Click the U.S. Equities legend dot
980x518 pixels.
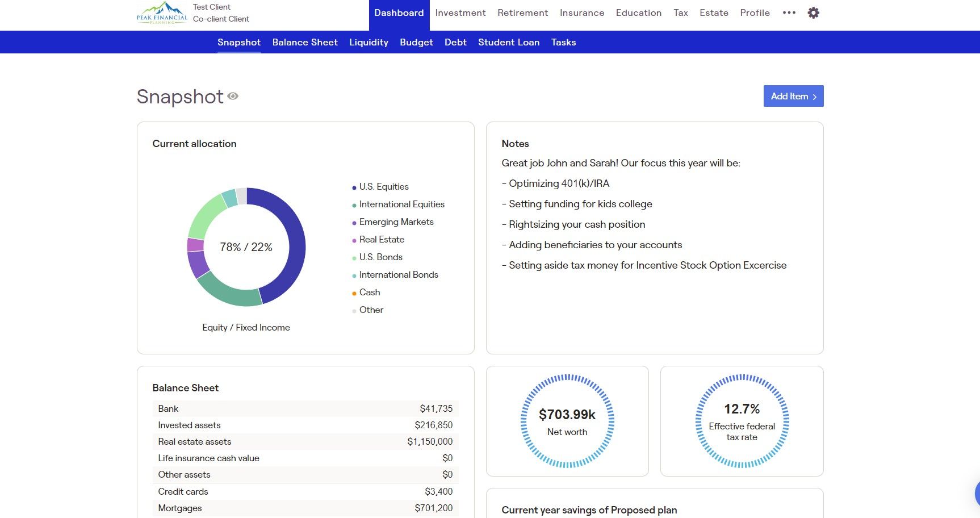coord(354,187)
